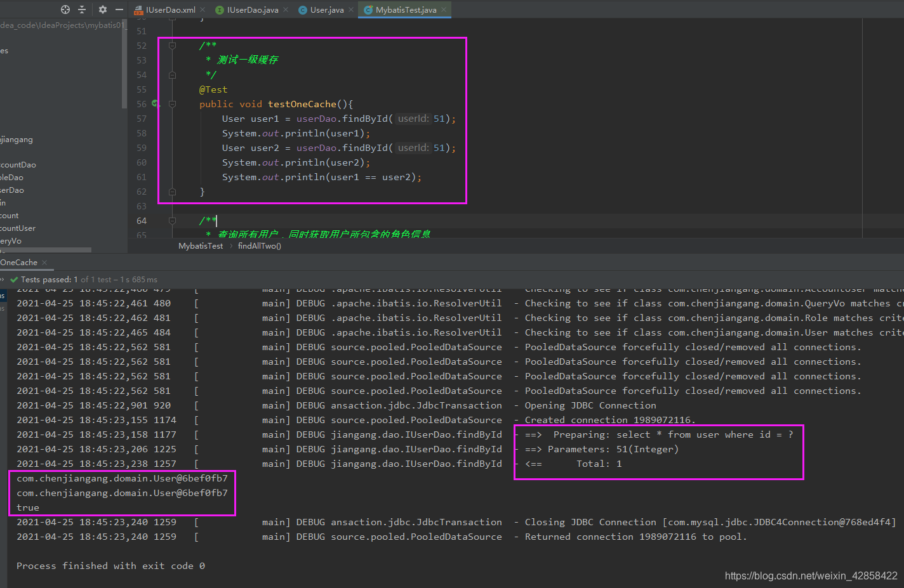Viewport: 904px width, 588px height.
Task: Click line number 64 in gutter
Action: click(x=142, y=221)
